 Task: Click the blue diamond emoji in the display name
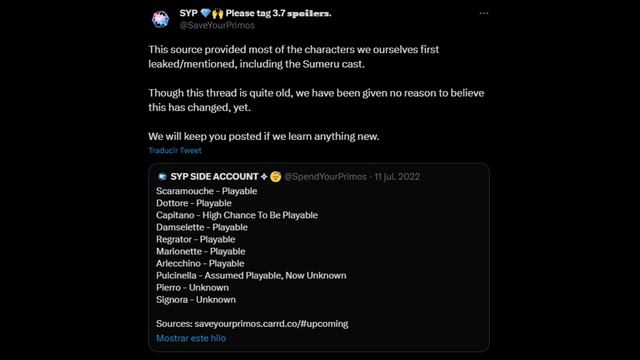click(206, 13)
